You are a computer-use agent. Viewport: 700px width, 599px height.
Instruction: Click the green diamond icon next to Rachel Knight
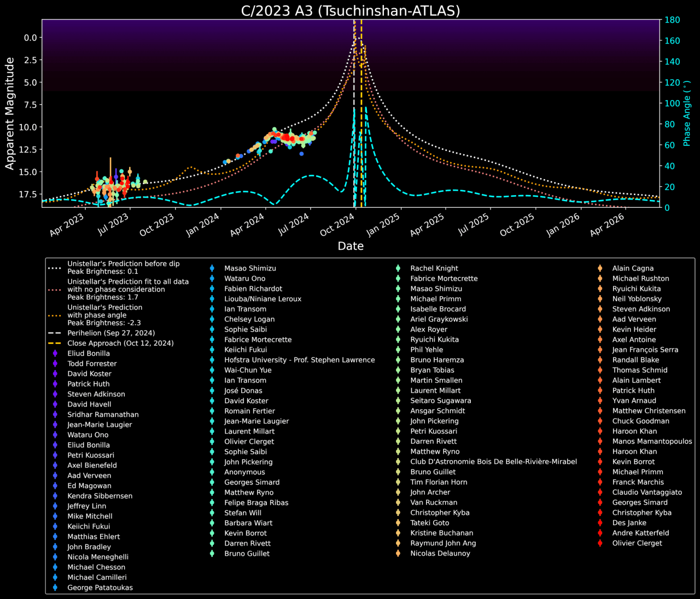click(x=397, y=268)
